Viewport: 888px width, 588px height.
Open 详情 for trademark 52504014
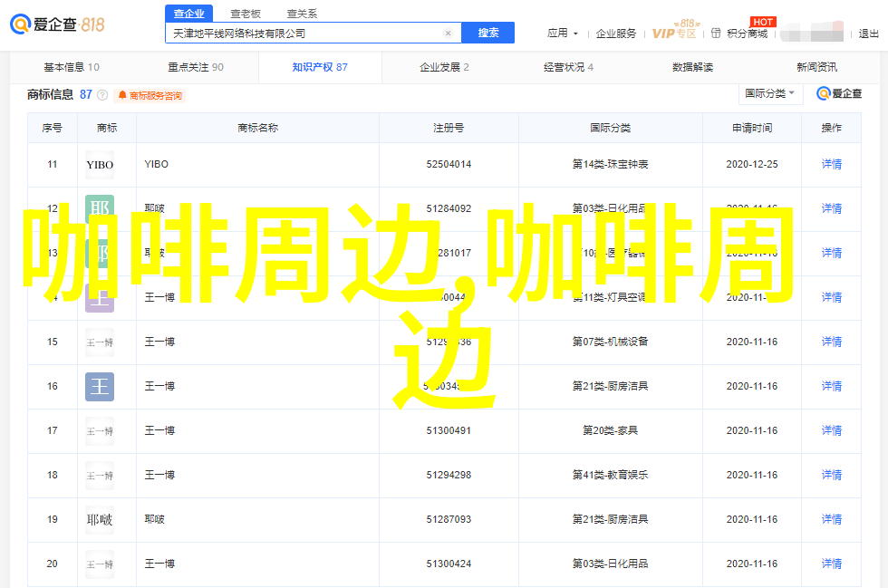pos(832,164)
